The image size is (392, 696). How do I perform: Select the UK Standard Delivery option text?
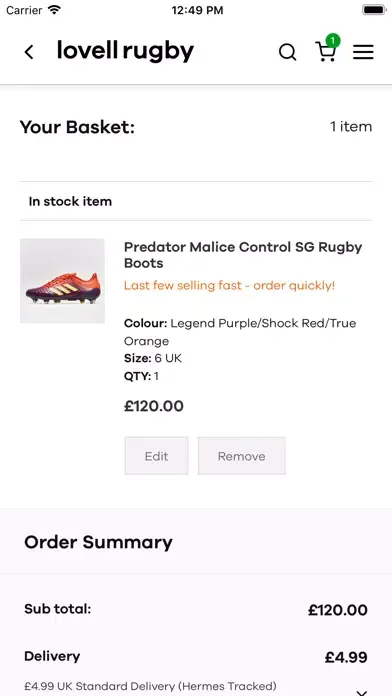click(150, 686)
